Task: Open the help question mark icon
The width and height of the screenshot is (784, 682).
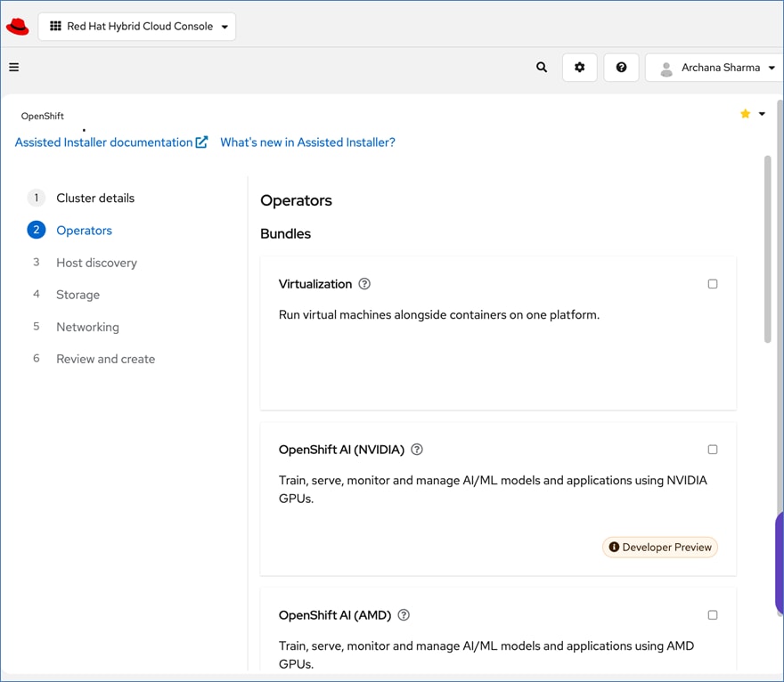Action: click(x=621, y=67)
